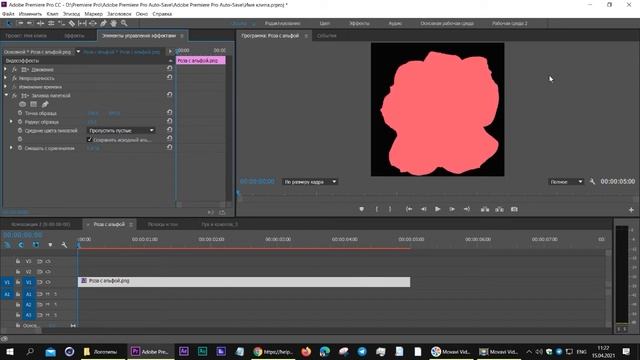Collapse the Заливка палитрой effect

click(x=6, y=95)
